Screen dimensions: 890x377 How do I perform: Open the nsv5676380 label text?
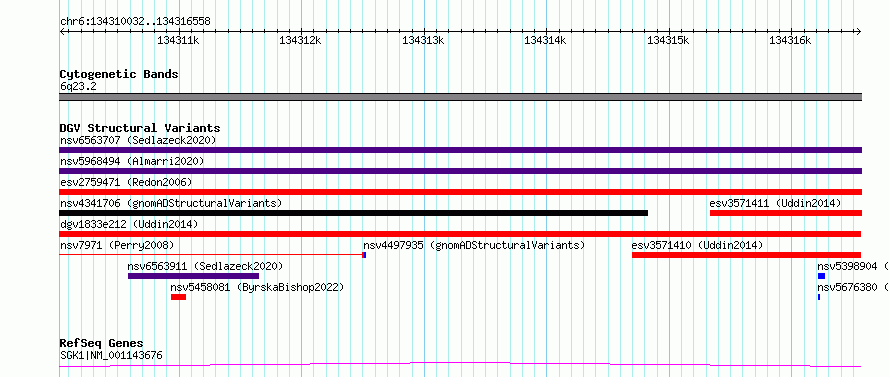pyautogui.click(x=854, y=287)
